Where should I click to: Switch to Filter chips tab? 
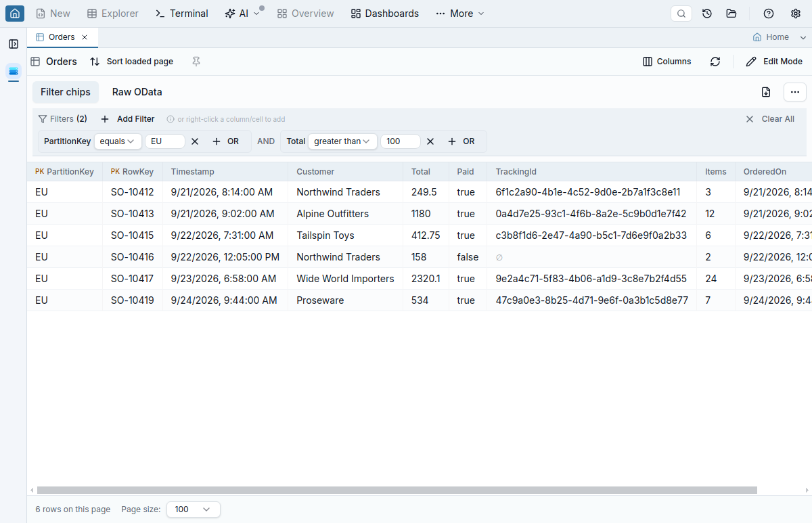(x=66, y=92)
